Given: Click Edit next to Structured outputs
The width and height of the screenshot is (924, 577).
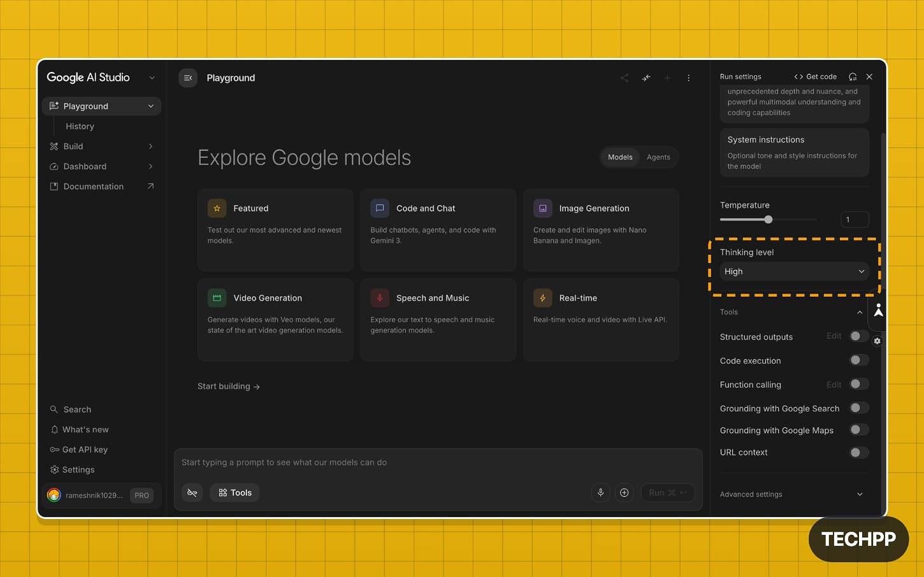Looking at the screenshot, I should (834, 336).
